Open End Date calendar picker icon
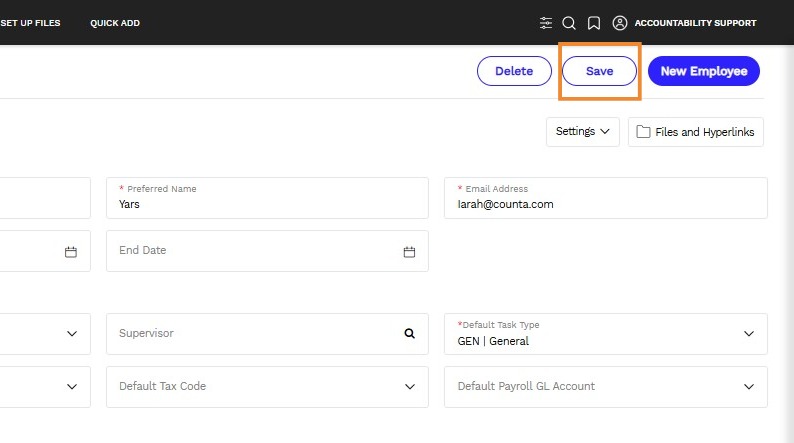The image size is (794, 443). coord(409,252)
